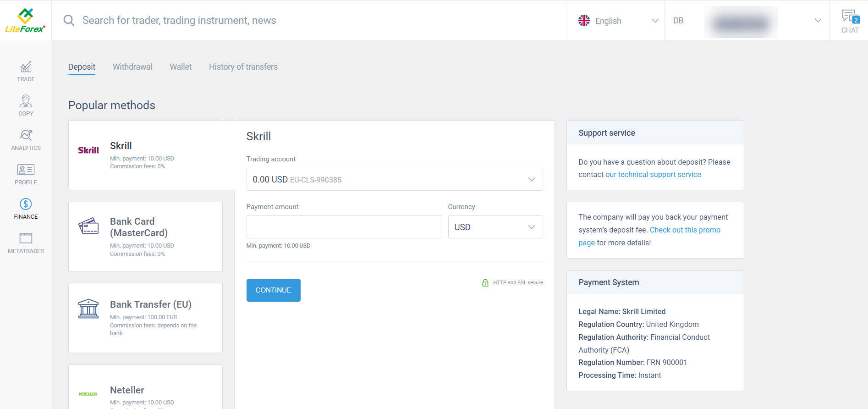Click the Payment System heading
Screen dimensions: 868x409
coord(609,282)
